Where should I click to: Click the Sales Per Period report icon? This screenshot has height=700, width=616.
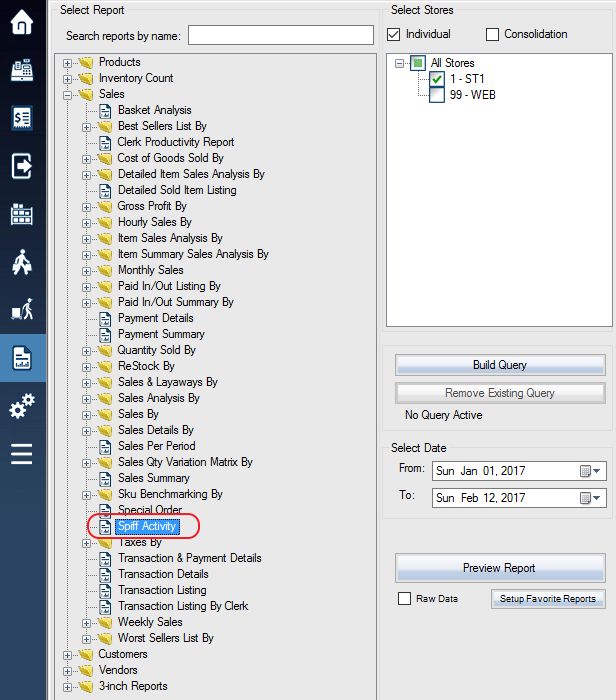coord(105,446)
